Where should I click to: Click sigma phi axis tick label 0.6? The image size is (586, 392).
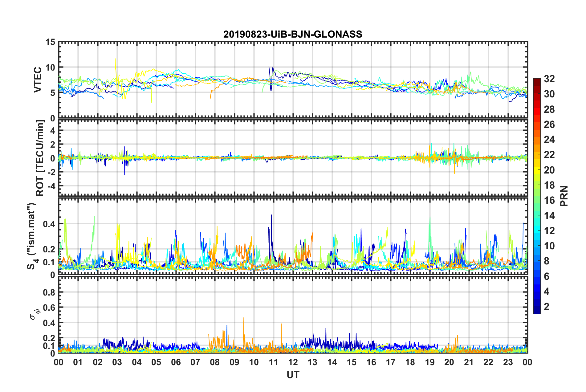[x=49, y=308]
